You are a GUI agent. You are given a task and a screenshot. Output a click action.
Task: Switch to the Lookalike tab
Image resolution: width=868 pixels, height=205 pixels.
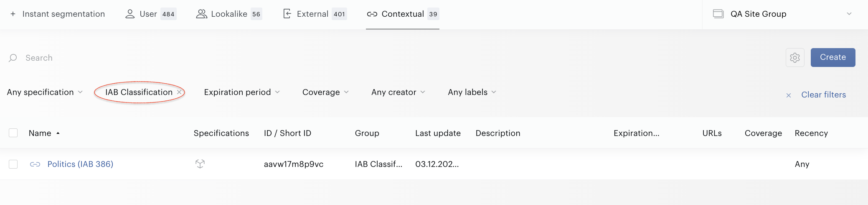229,14
